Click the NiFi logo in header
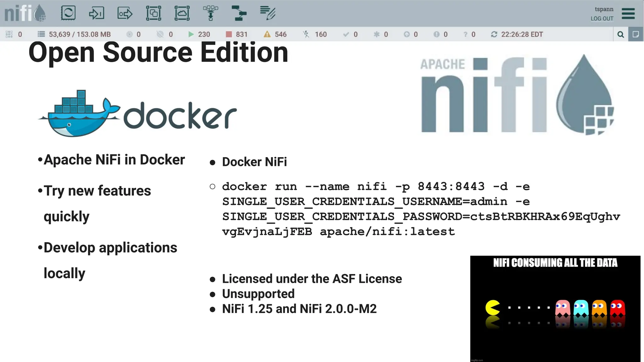Image resolution: width=644 pixels, height=362 pixels. (x=25, y=13)
